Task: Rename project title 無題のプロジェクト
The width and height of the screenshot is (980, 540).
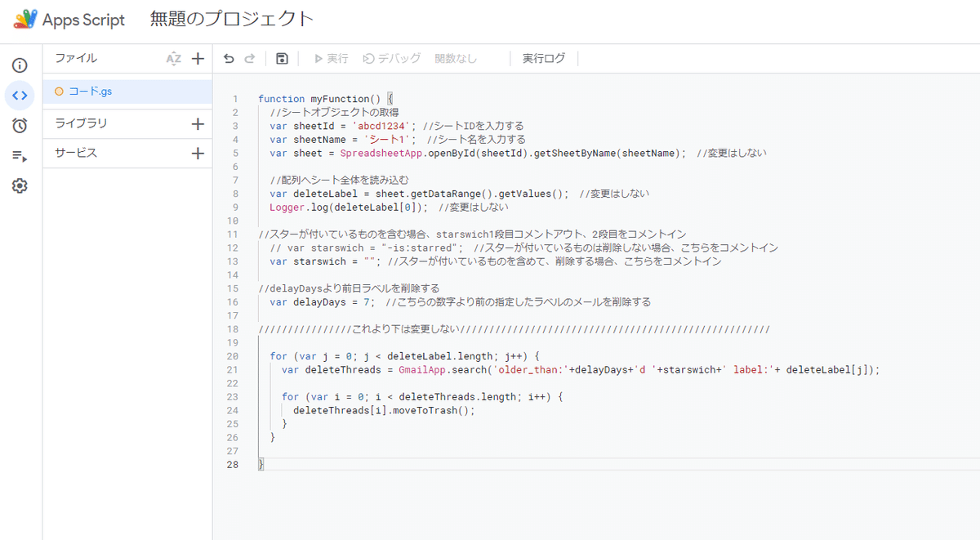Action: tap(232, 19)
